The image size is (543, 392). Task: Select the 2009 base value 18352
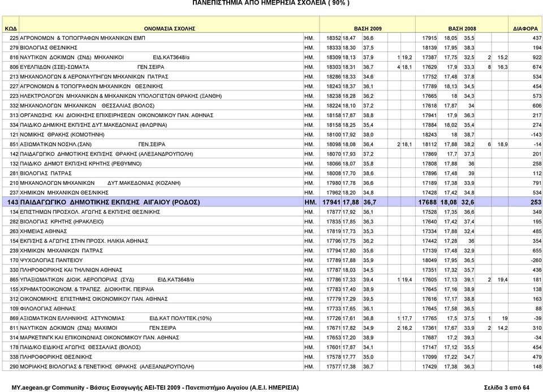[334, 38]
